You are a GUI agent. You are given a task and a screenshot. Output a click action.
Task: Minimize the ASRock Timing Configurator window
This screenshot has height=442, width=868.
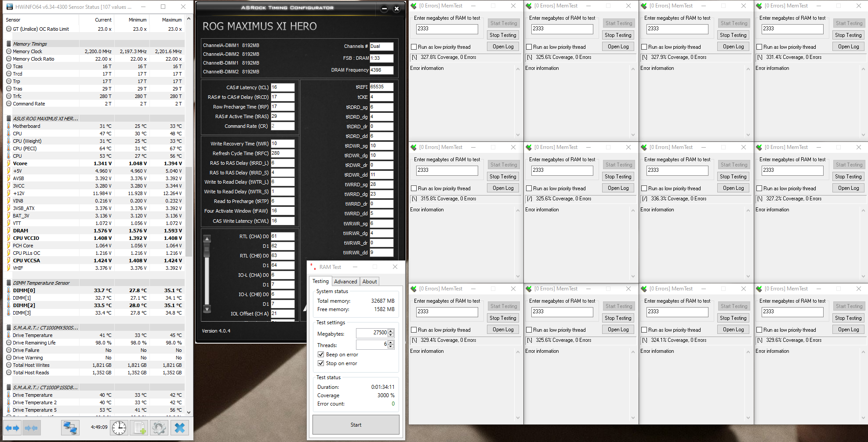(x=385, y=8)
